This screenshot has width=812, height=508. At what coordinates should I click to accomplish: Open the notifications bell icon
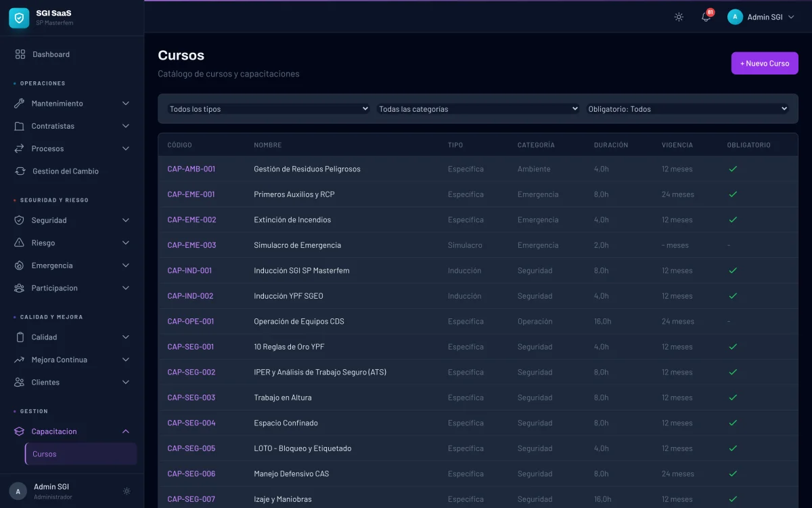[x=706, y=17]
